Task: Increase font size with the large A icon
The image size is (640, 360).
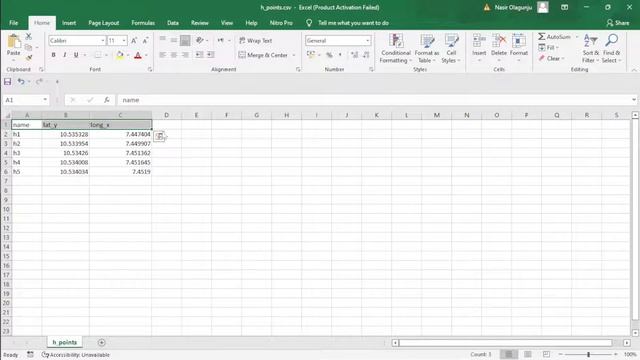Action: 134,40
